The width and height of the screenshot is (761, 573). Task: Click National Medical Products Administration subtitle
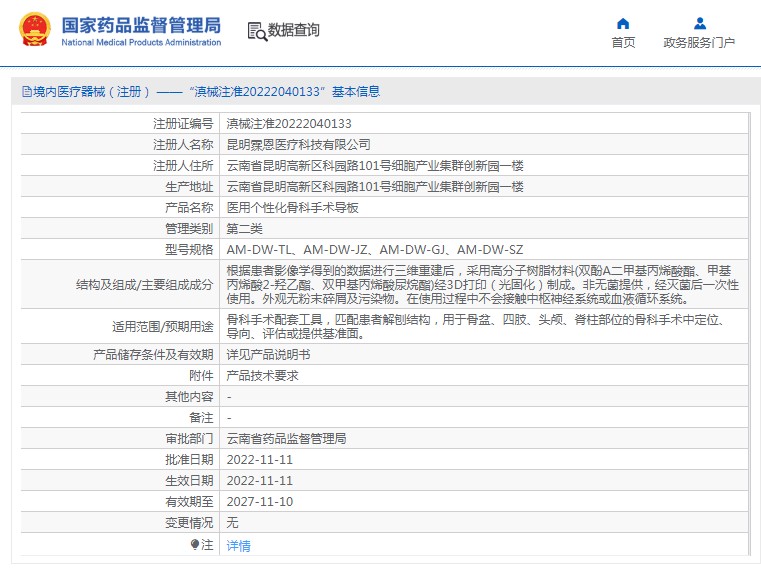click(141, 42)
